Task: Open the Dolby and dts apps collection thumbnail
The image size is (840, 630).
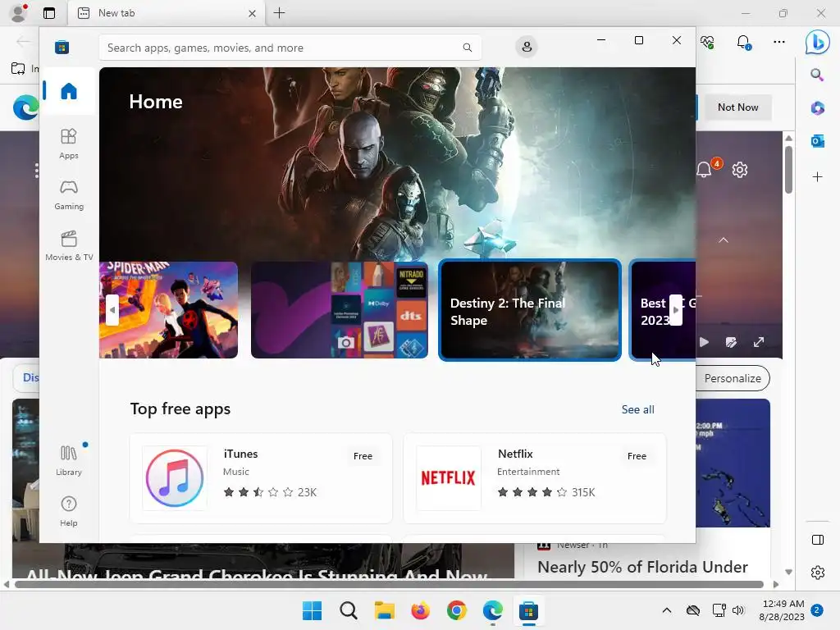Action: click(x=339, y=309)
